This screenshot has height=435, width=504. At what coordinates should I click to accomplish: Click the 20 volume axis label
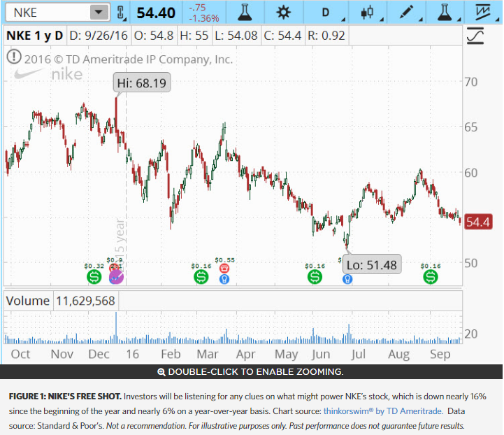[471, 334]
